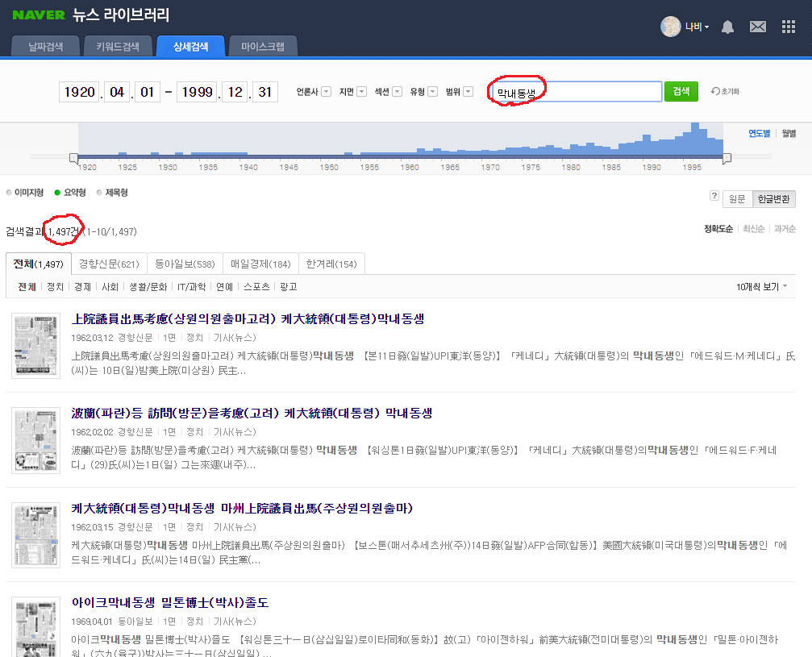Select 제목형 view mode
This screenshot has width=812, height=657.
tap(112, 193)
